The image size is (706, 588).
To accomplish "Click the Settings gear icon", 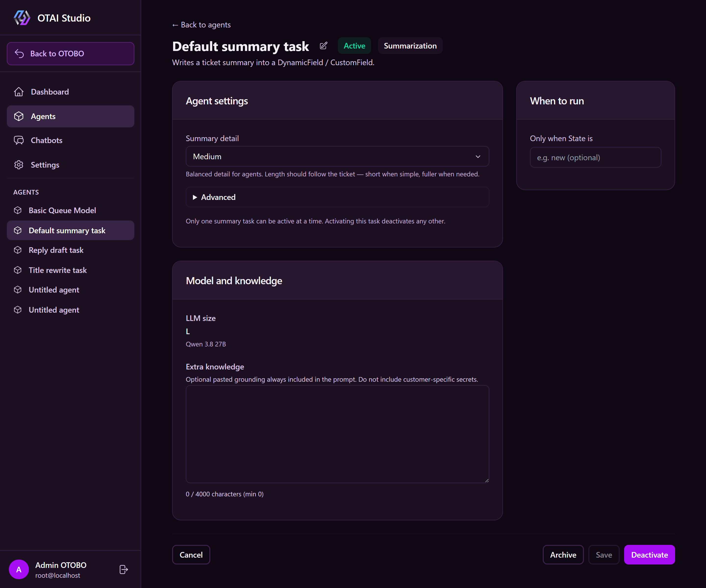I will click(x=19, y=165).
